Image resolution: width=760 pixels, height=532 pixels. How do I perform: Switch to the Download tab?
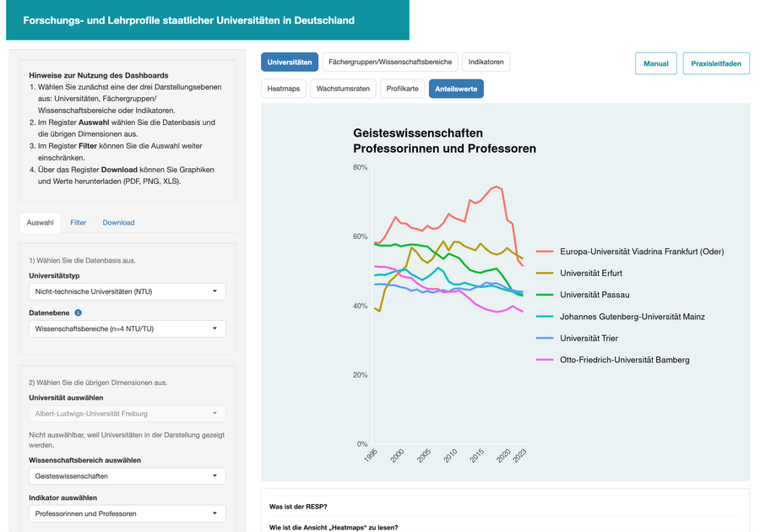(x=119, y=223)
